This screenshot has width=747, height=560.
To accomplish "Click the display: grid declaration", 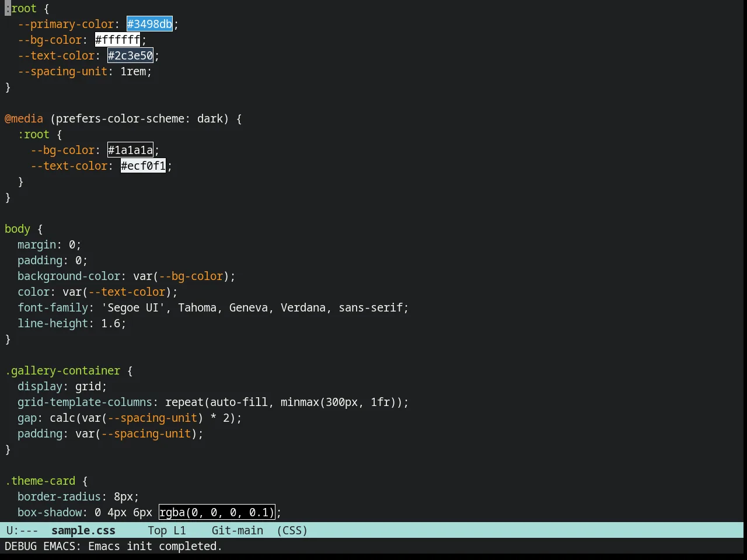I will point(62,386).
